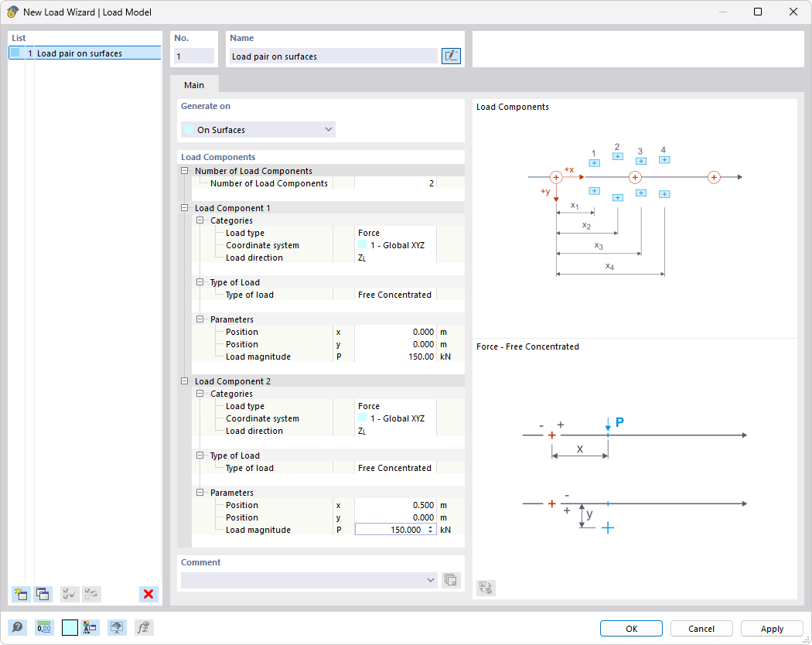The height and width of the screenshot is (645, 812).
Task: Open the display settings monitor icon
Action: coord(116,627)
